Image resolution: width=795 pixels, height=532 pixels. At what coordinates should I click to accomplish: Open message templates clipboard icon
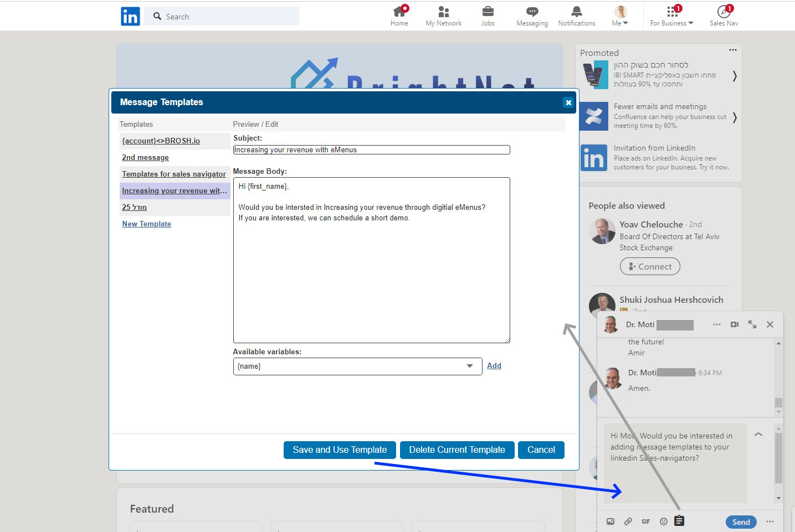pos(679,521)
